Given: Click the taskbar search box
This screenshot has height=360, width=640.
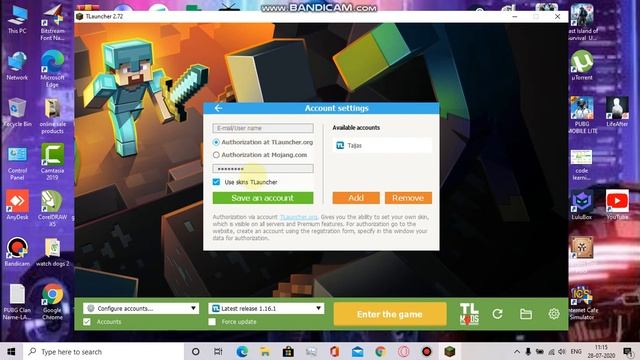Looking at the screenshot, I should coord(103,351).
